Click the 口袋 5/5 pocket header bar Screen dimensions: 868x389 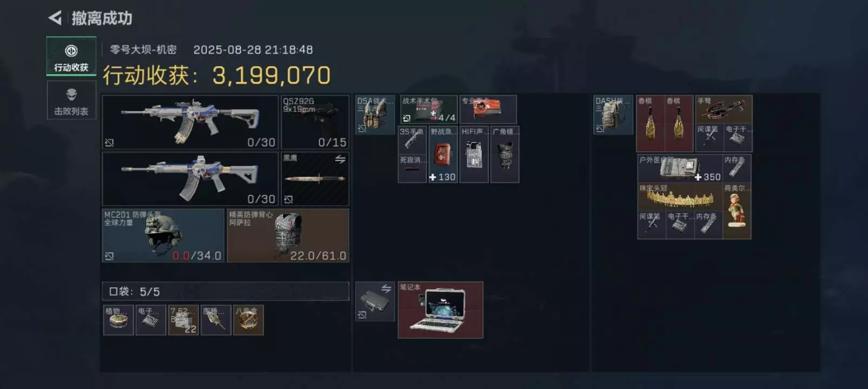[x=226, y=291]
